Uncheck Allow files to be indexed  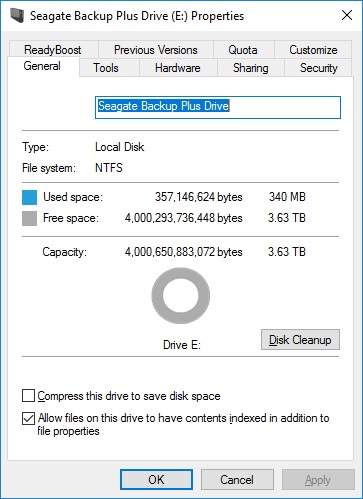pos(28,418)
